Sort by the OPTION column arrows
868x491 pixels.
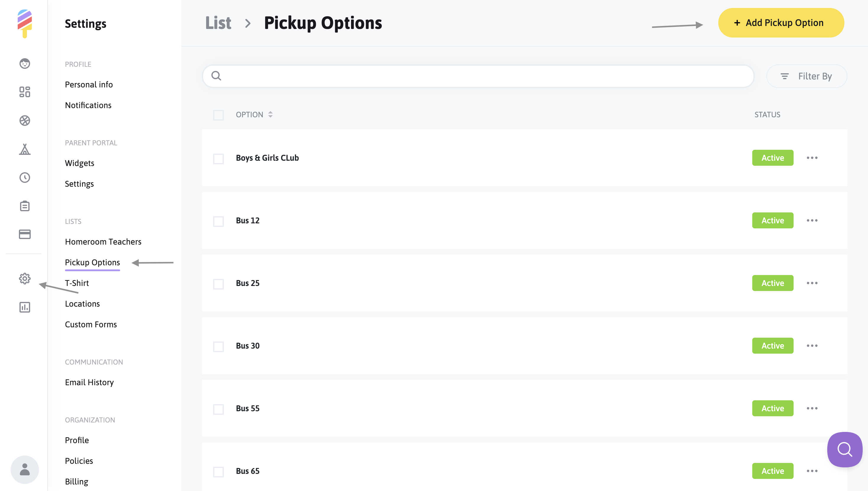270,115
